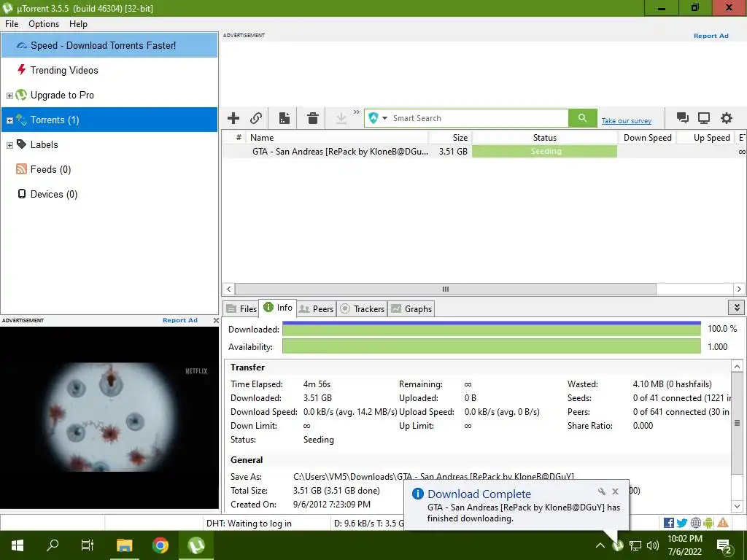The width and height of the screenshot is (747, 560).
Task: Click Report Ad link above the Netflix ad
Action: pos(180,321)
